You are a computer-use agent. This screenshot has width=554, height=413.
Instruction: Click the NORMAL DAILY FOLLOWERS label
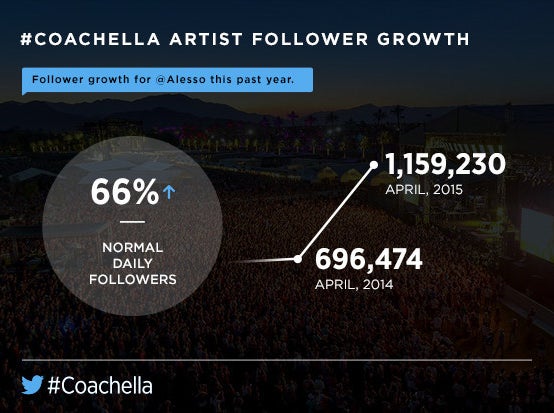click(132, 264)
